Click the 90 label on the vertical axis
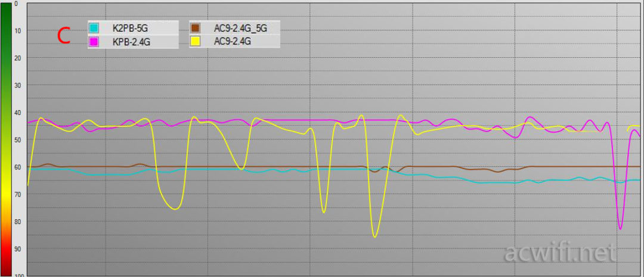Image resolution: width=644 pixels, height=277 pixels. (17, 248)
